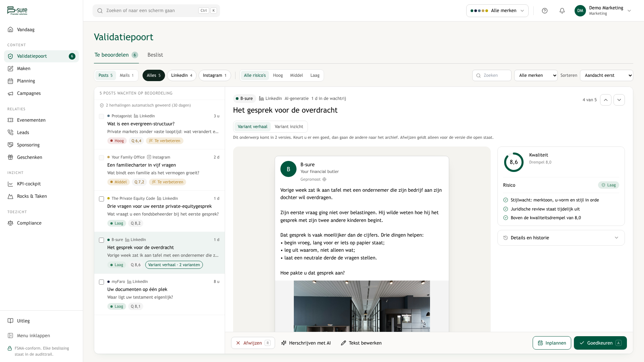Click the Inplannen button
The image size is (644, 362).
pos(552,343)
